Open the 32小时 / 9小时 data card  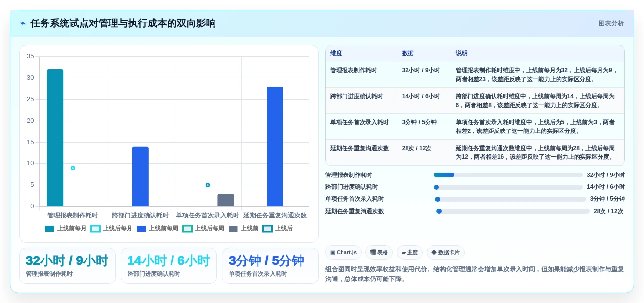point(67,266)
